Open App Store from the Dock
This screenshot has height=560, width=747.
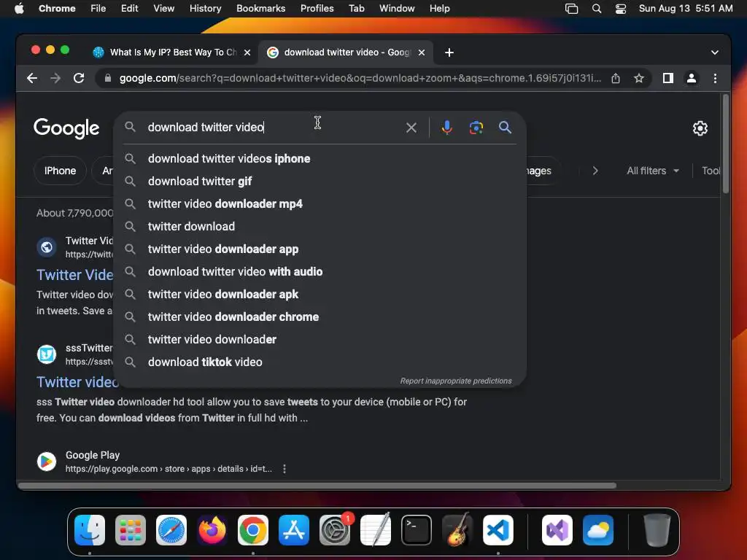click(x=293, y=530)
